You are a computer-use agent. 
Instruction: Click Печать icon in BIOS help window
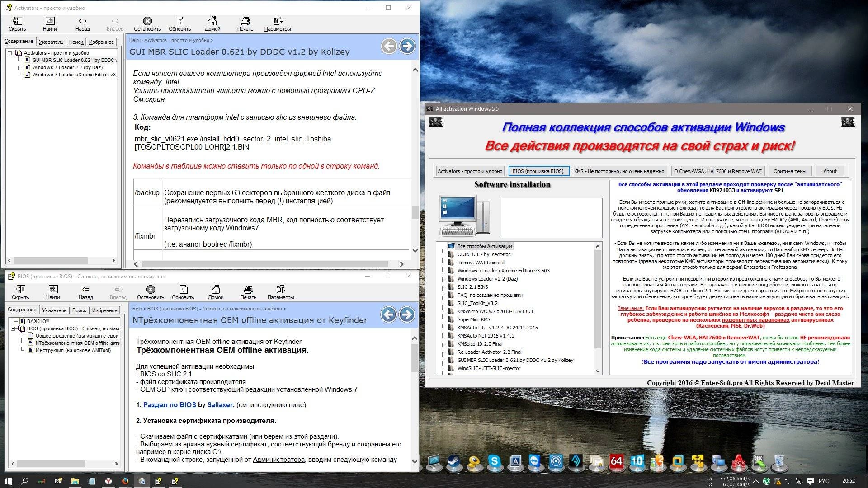[x=248, y=292]
